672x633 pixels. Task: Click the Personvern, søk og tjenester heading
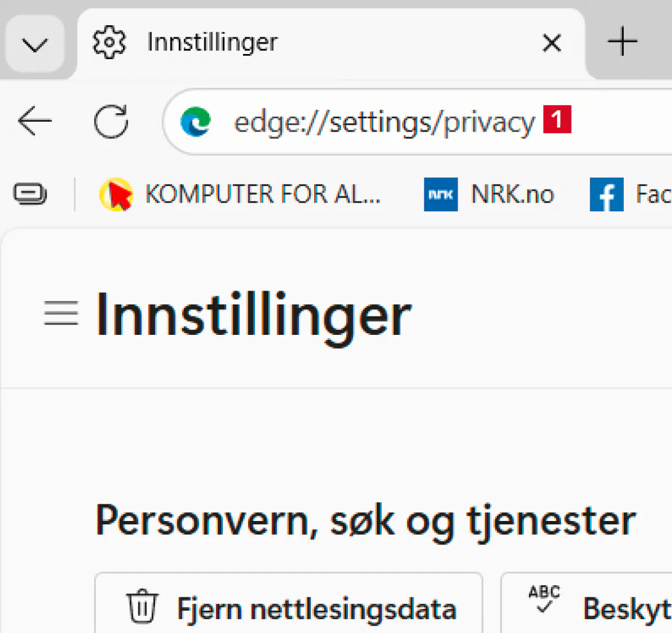tap(365, 520)
